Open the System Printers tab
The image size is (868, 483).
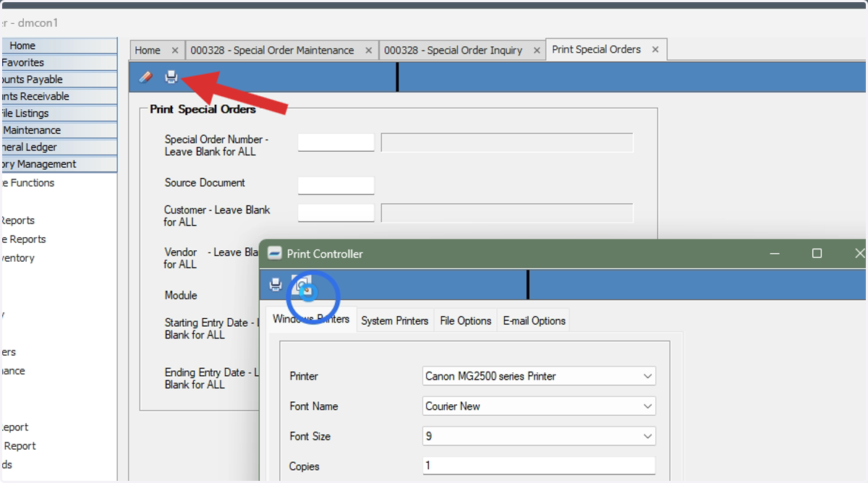click(395, 320)
